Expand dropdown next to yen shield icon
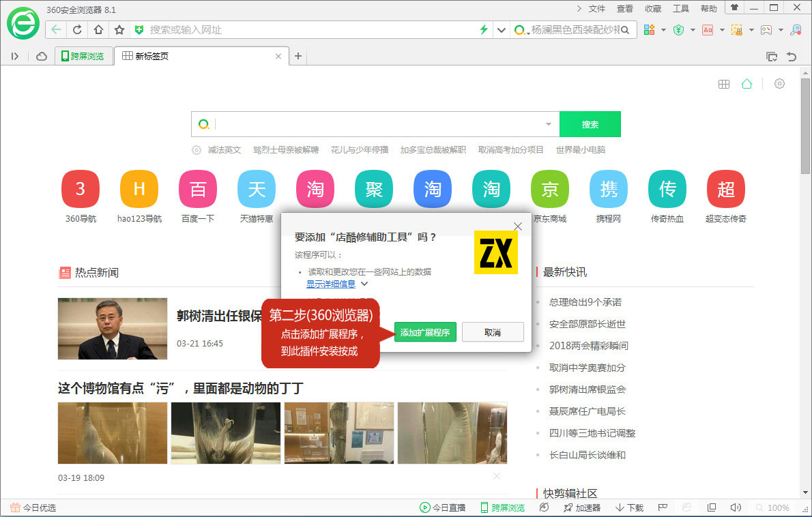The height and width of the screenshot is (517, 812). [x=693, y=30]
